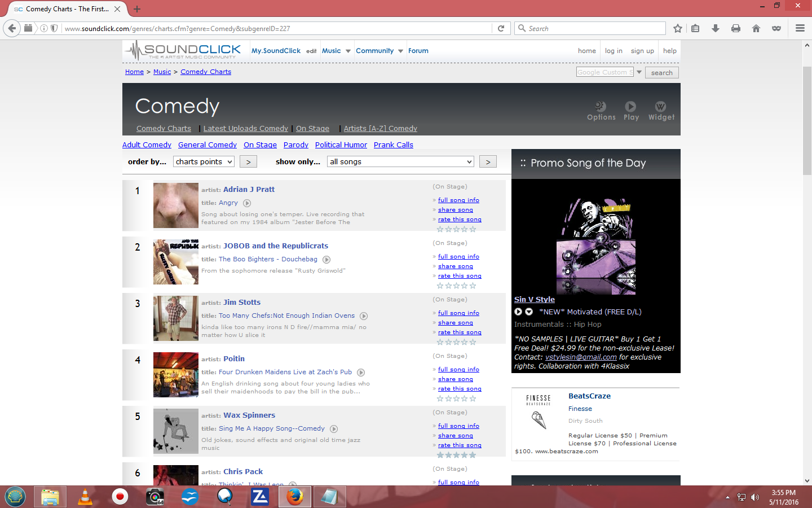Click the edit link next to My.SoundClick
Viewport: 812px width, 508px height.
(311, 51)
